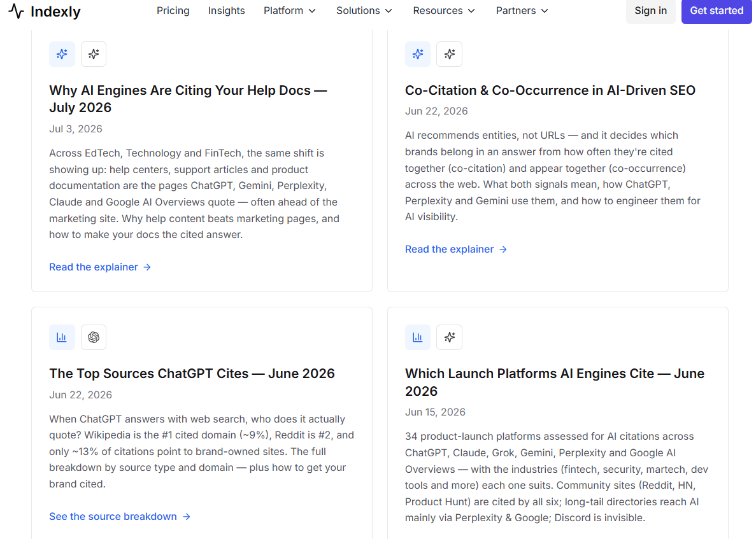Click gray sparkle icon on Launch Platforms card
This screenshot has height=539, width=756.
coord(450,337)
